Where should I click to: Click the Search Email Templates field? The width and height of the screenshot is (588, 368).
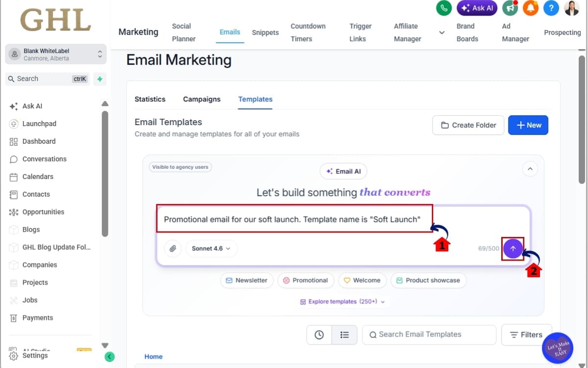[429, 335]
